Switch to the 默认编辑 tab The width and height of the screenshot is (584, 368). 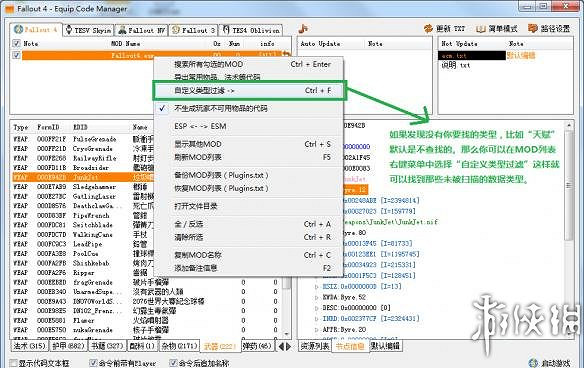pos(385,346)
